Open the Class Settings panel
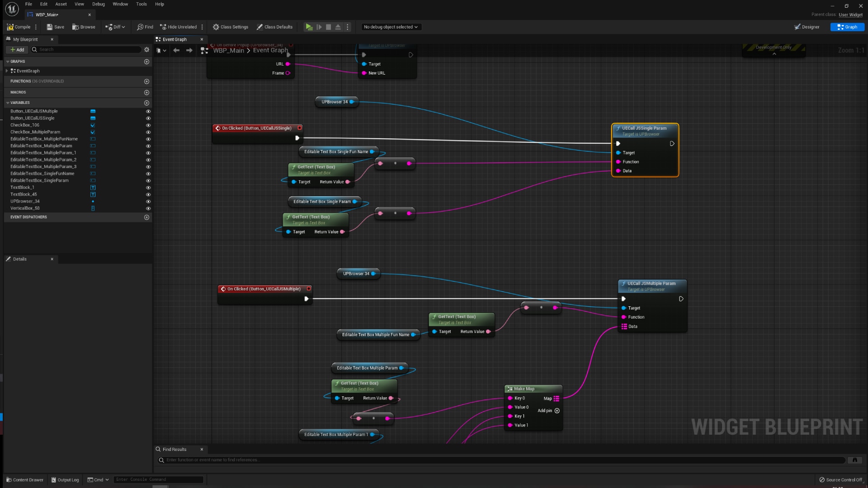The image size is (868, 488). coord(230,27)
